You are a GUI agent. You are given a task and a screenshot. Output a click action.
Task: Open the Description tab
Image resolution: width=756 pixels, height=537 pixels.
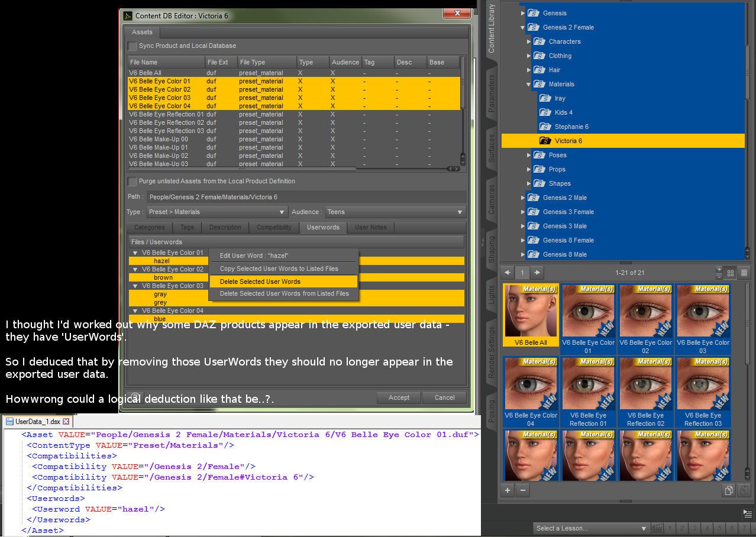coord(225,227)
